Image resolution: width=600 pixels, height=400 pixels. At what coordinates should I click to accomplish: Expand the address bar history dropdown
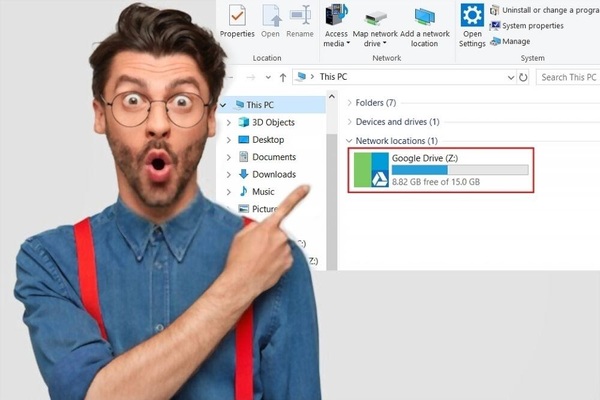(510, 78)
